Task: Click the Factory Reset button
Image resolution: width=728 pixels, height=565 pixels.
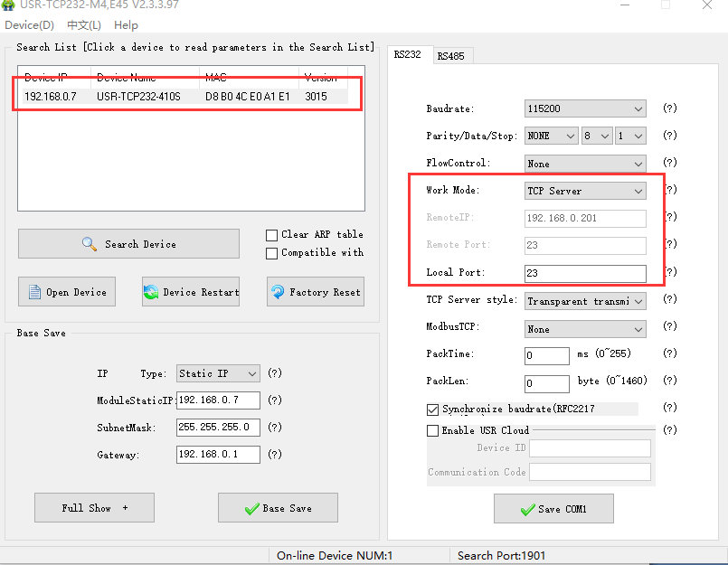Action: 316,292
